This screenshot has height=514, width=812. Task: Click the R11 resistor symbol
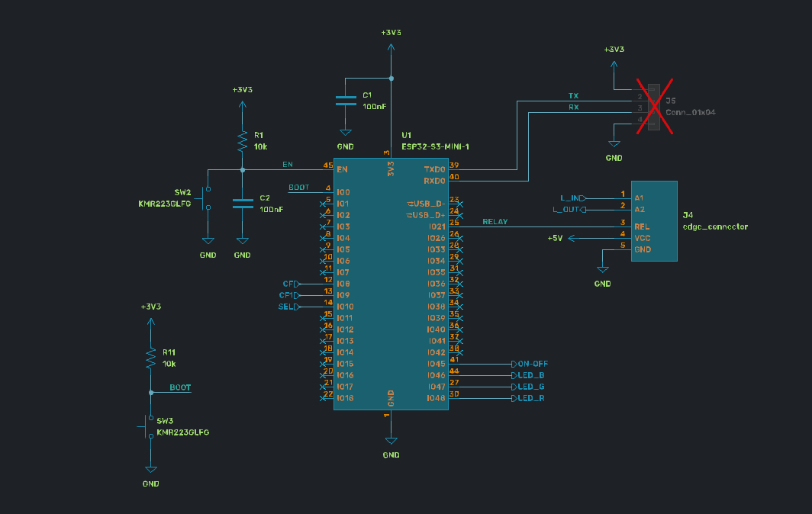150,358
